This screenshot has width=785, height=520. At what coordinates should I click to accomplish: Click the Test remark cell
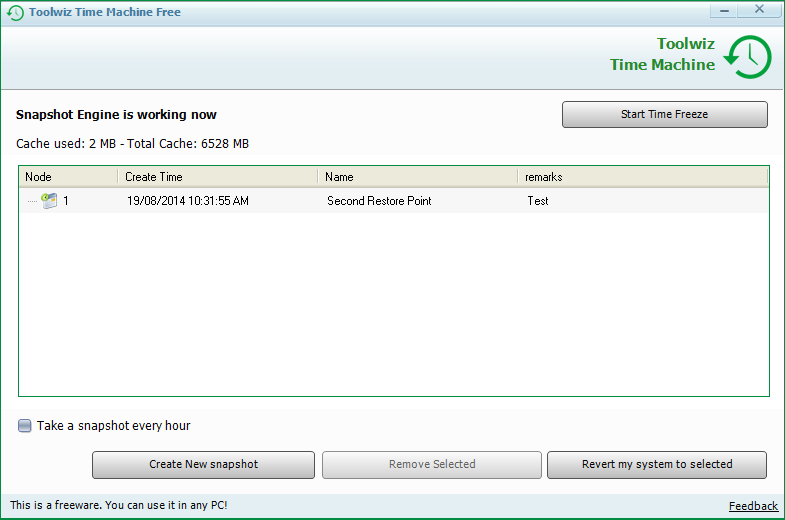pyautogui.click(x=538, y=201)
